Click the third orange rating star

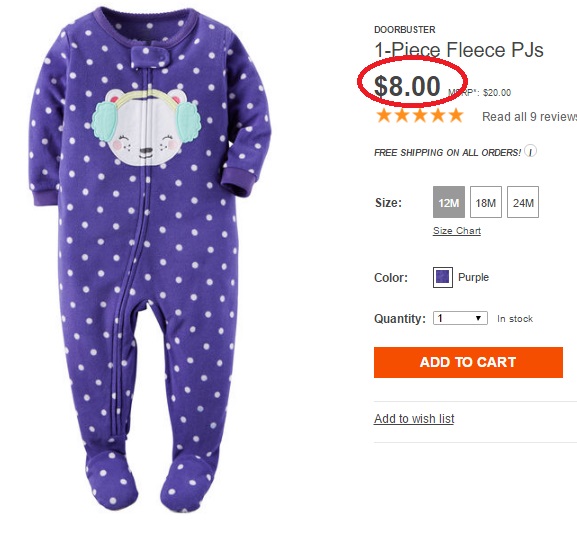(420, 116)
